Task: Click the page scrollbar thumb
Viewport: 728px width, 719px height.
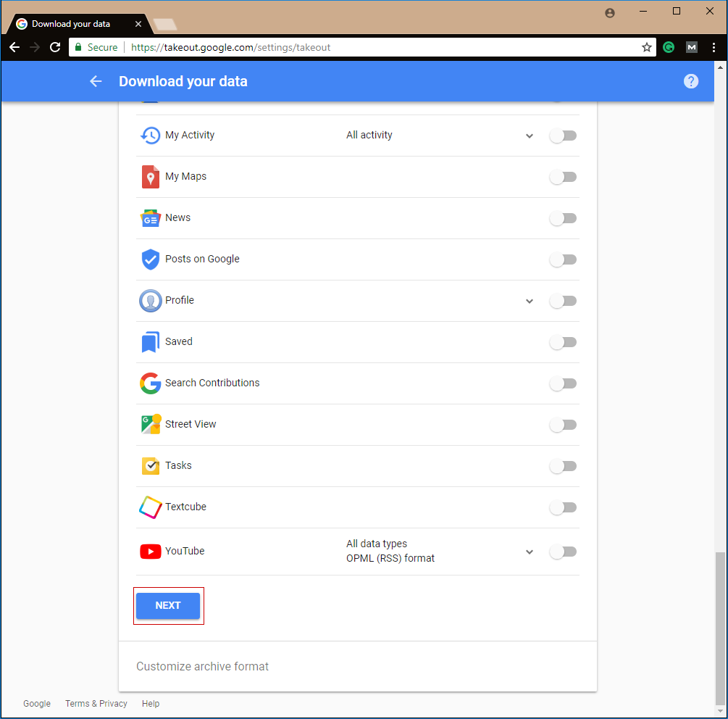Action: tap(720, 628)
